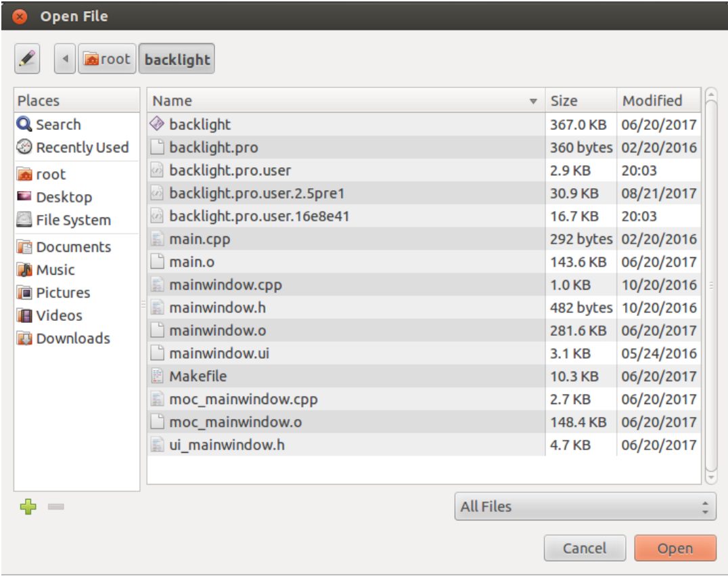Viewport: 728px width, 576px height.
Task: Sort files by Size column
Action: (x=581, y=100)
